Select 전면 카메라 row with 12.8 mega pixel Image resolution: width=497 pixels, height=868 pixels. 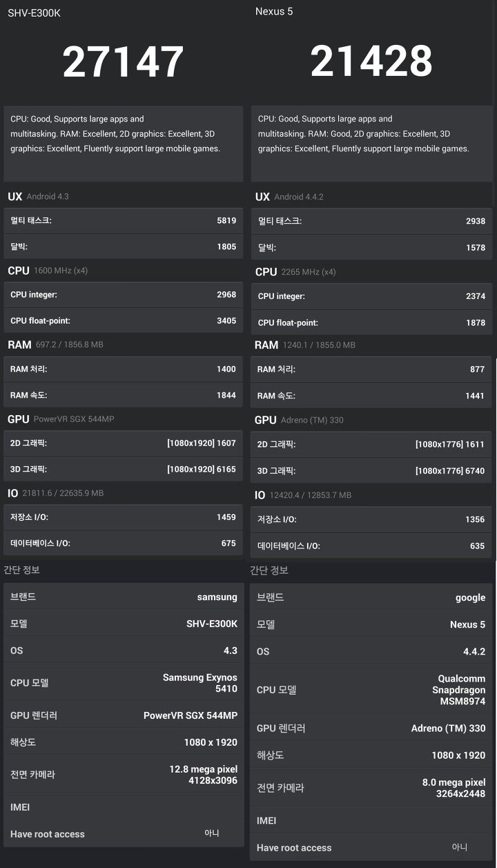124,775
